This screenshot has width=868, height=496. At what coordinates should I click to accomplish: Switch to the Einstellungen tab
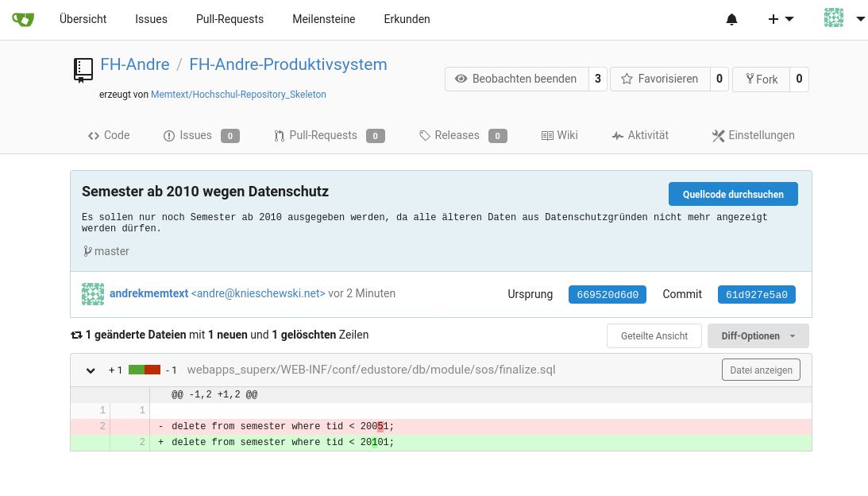coord(753,135)
